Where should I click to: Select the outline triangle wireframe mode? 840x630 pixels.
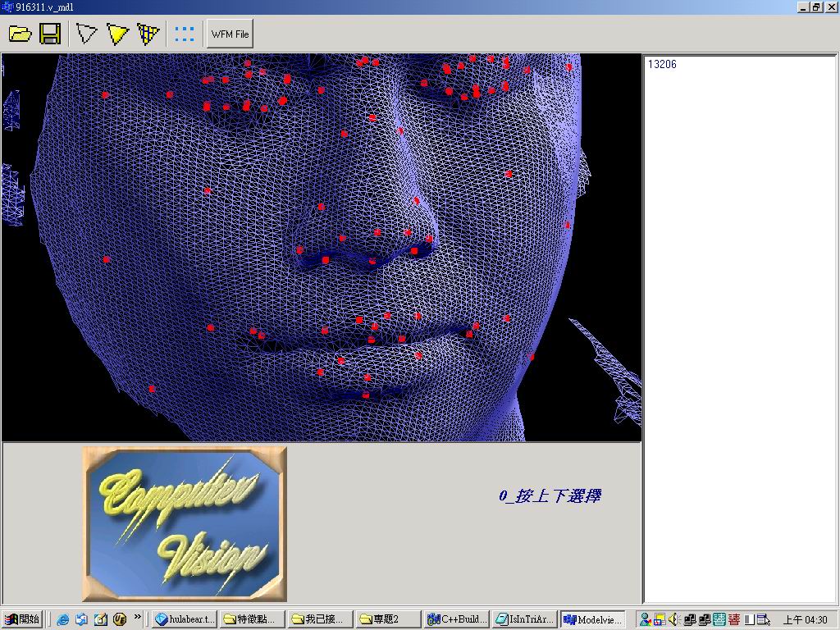click(87, 34)
